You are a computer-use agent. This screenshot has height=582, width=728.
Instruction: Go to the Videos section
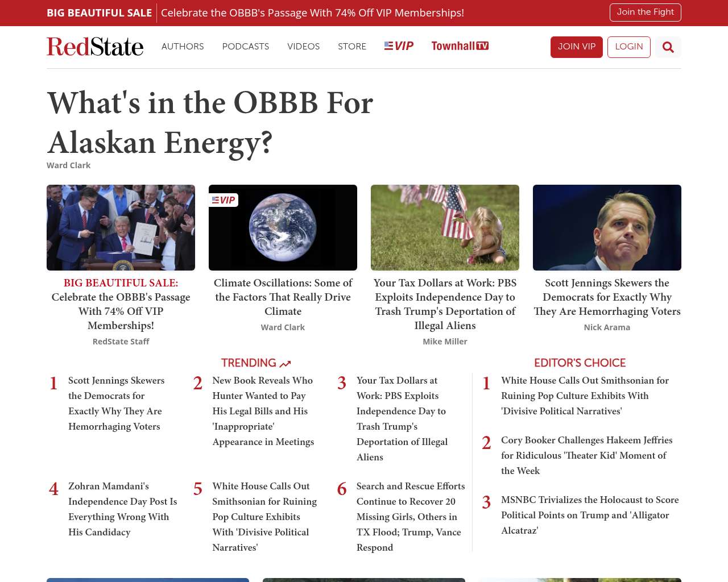tap(304, 47)
